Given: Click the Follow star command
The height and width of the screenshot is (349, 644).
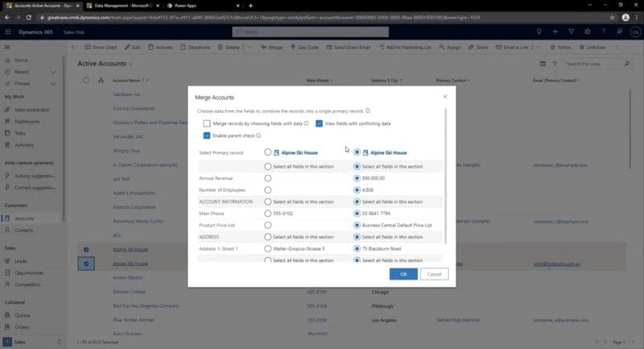Looking at the screenshot, I should (560, 48).
